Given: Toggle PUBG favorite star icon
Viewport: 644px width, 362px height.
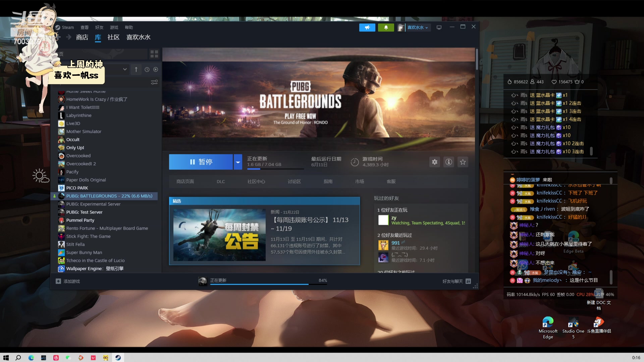Looking at the screenshot, I should [463, 162].
